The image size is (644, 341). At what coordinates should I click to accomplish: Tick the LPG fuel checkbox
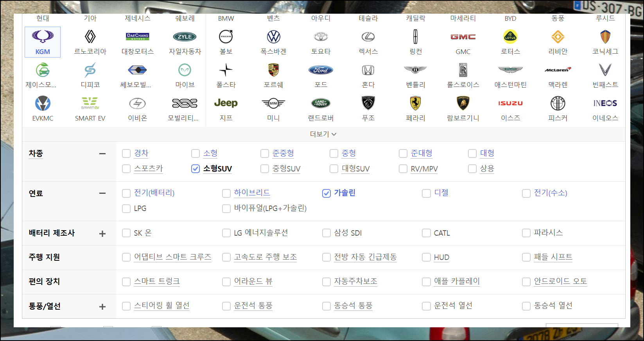[x=126, y=209]
